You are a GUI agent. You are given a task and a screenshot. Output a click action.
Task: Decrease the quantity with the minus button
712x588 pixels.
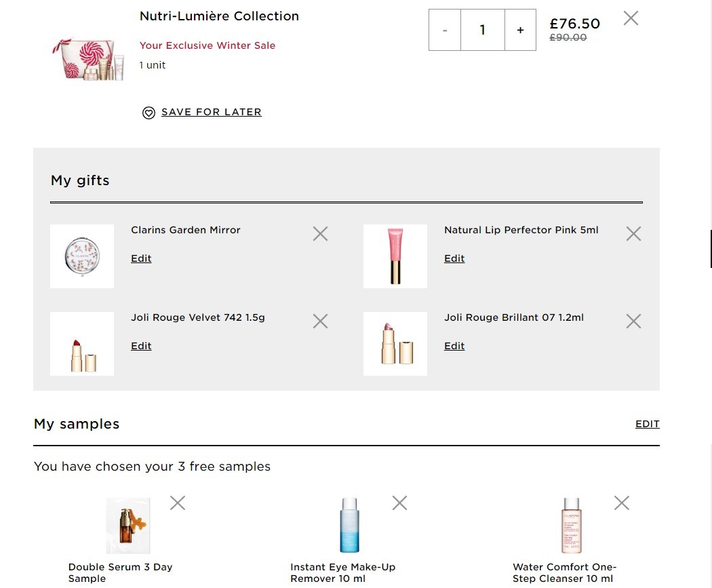tap(445, 30)
